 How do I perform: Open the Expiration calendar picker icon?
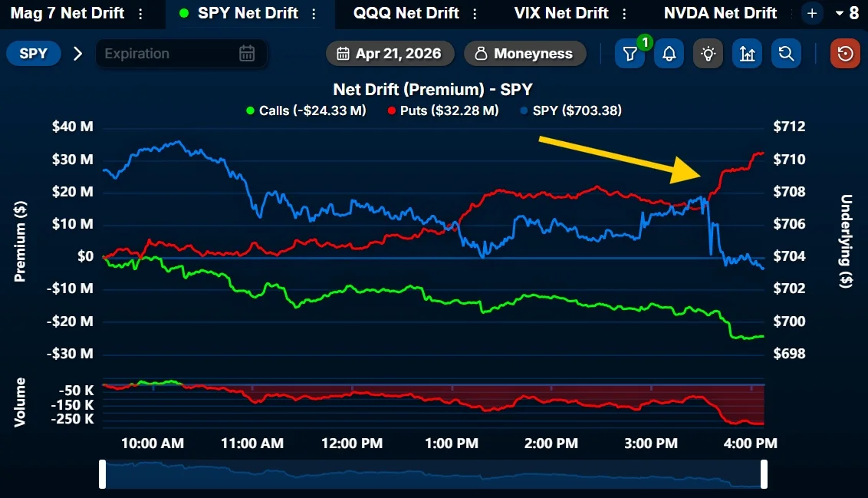(247, 54)
